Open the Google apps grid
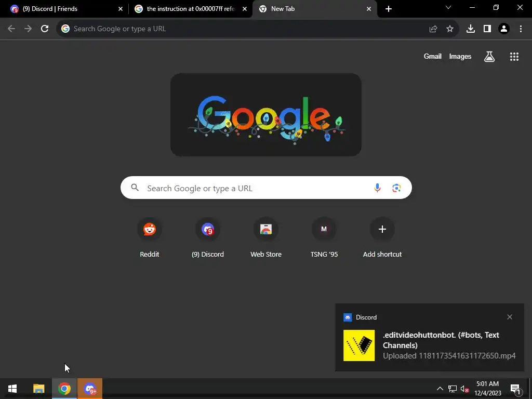The width and height of the screenshot is (532, 399). point(514,57)
